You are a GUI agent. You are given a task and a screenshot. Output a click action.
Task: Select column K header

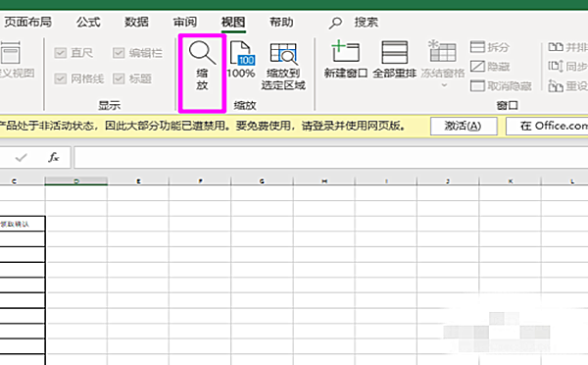(511, 182)
